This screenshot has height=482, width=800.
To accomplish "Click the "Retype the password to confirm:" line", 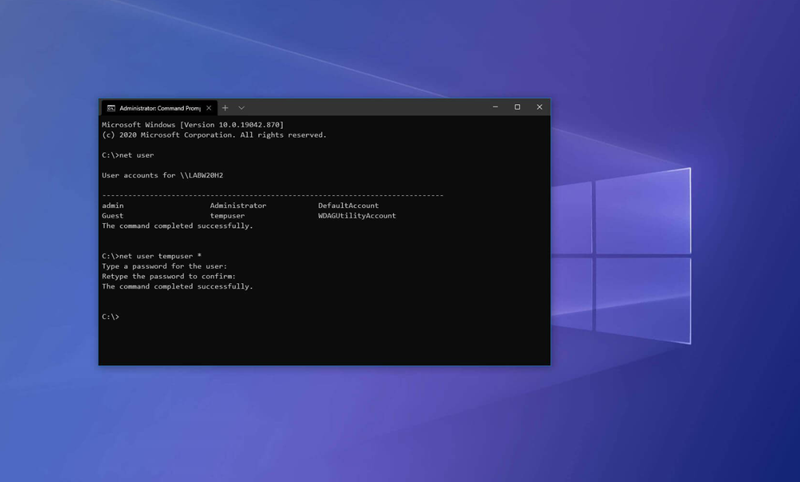I will click(x=168, y=276).
